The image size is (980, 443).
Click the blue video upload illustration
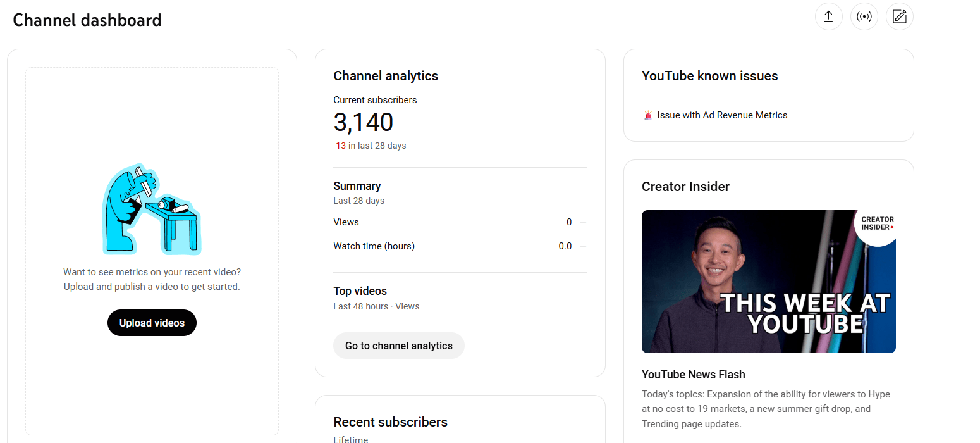(152, 209)
